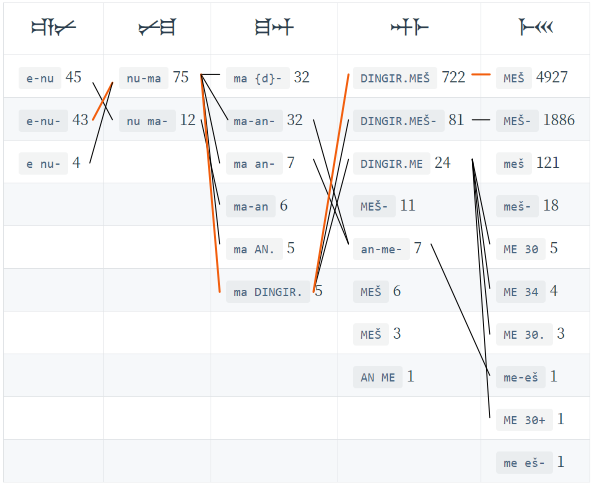Image resolution: width=594 pixels, height=488 pixels.
Task: Click the fourth cuneiform sign above DINGIR.MEŠ
Action: pyautogui.click(x=410, y=27)
